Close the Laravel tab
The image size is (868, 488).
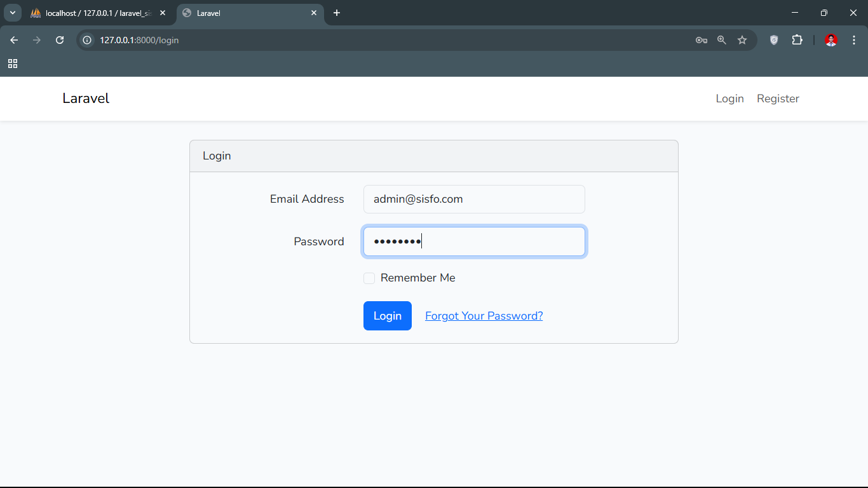[314, 13]
